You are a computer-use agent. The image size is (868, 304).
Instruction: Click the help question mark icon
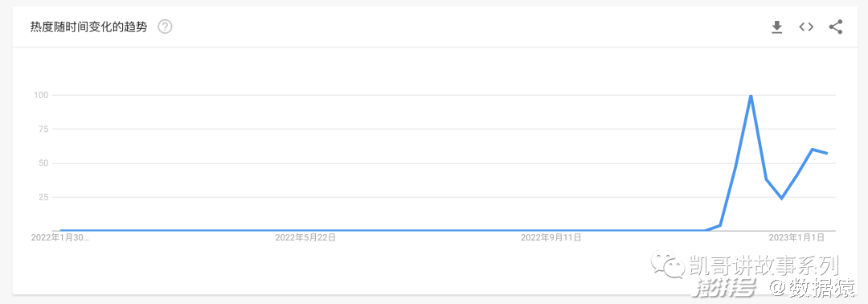tap(165, 27)
